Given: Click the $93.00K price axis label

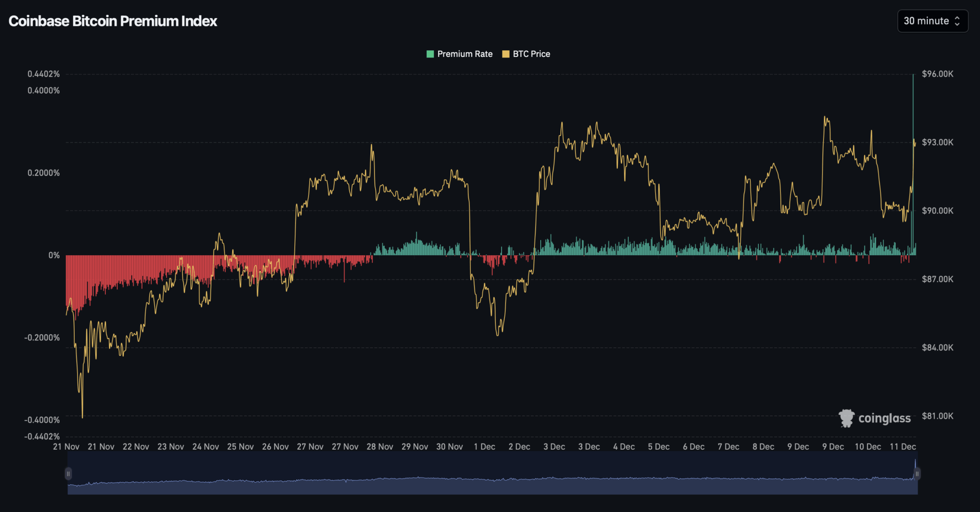Looking at the screenshot, I should [937, 142].
